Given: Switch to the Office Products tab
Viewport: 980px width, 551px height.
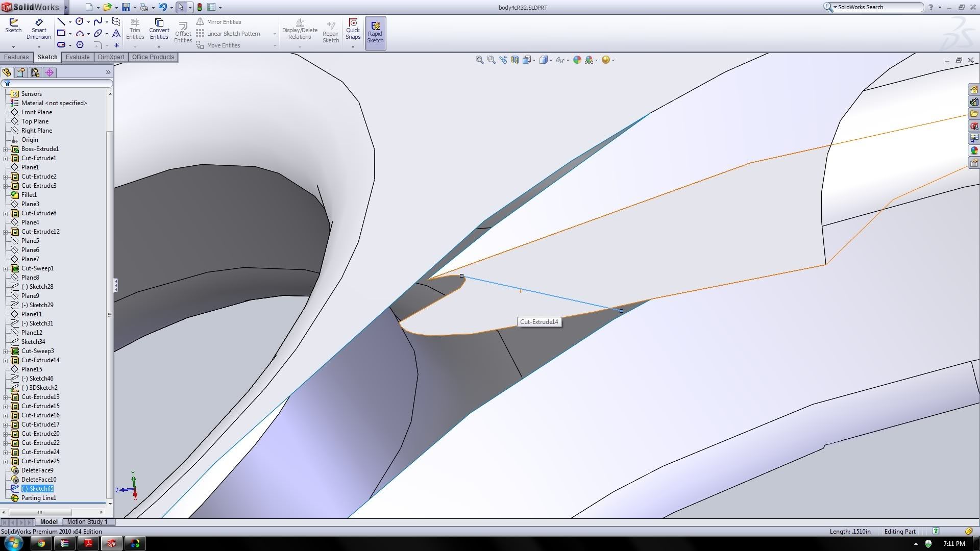Looking at the screenshot, I should tap(153, 57).
